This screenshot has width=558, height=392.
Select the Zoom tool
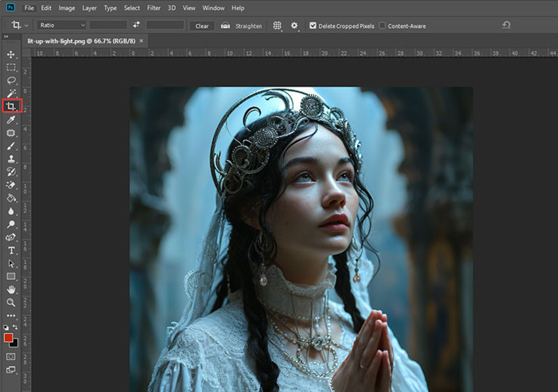pos(11,303)
